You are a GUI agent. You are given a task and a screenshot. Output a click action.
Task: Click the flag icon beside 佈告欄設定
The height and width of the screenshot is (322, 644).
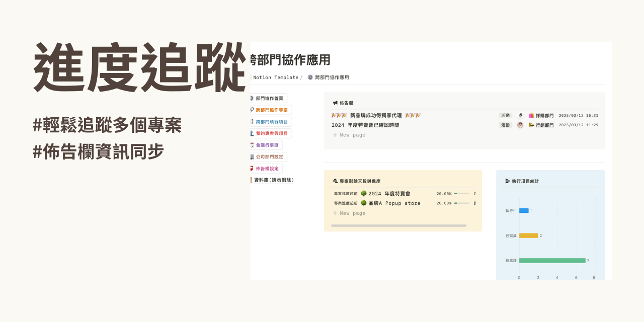251,168
